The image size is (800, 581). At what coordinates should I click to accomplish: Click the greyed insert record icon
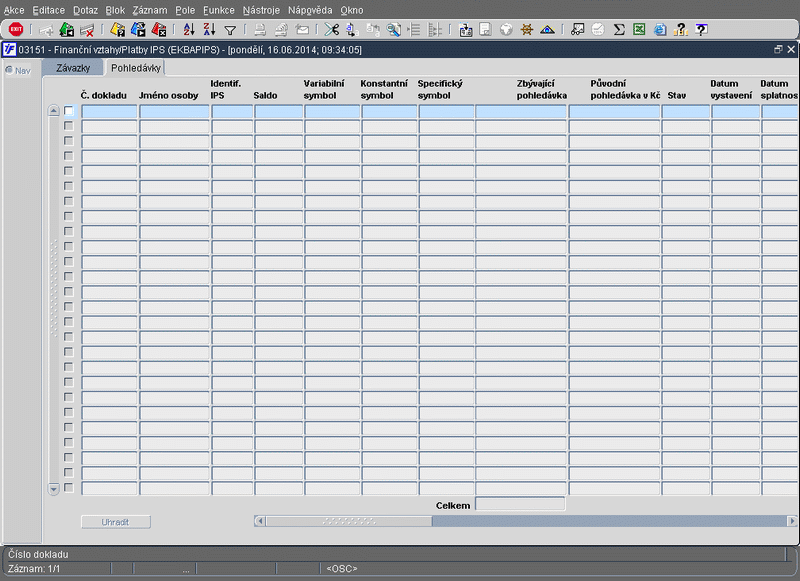pos(46,30)
